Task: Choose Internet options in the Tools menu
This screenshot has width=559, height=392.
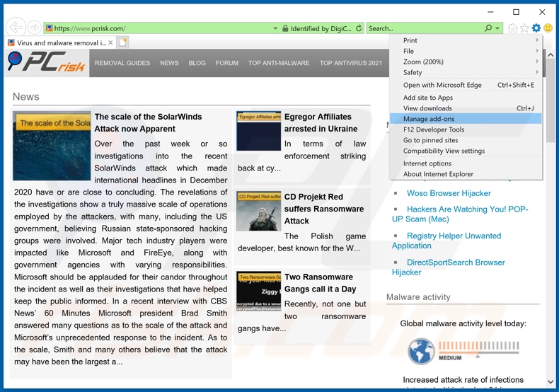Action: click(427, 163)
